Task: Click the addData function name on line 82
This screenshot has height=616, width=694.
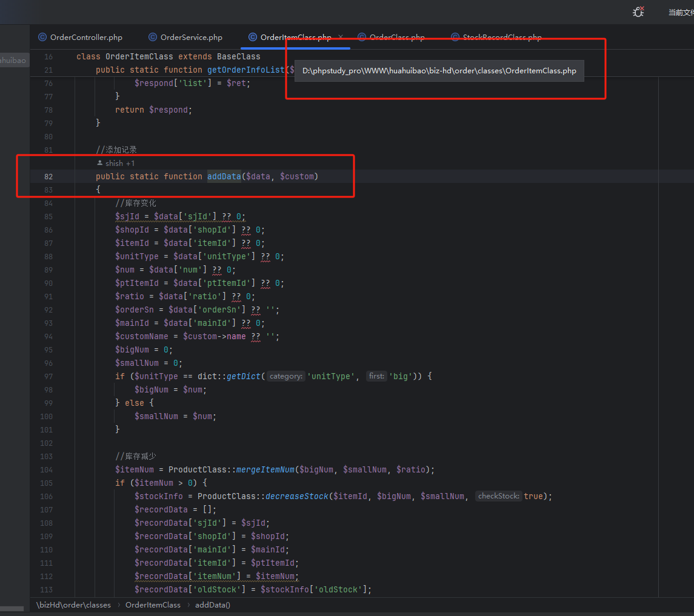Action: (x=224, y=176)
